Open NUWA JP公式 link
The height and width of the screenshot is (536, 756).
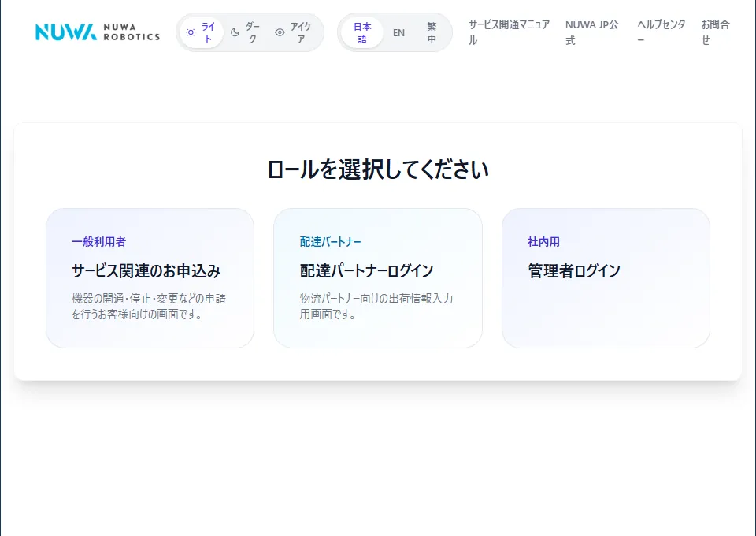click(592, 32)
